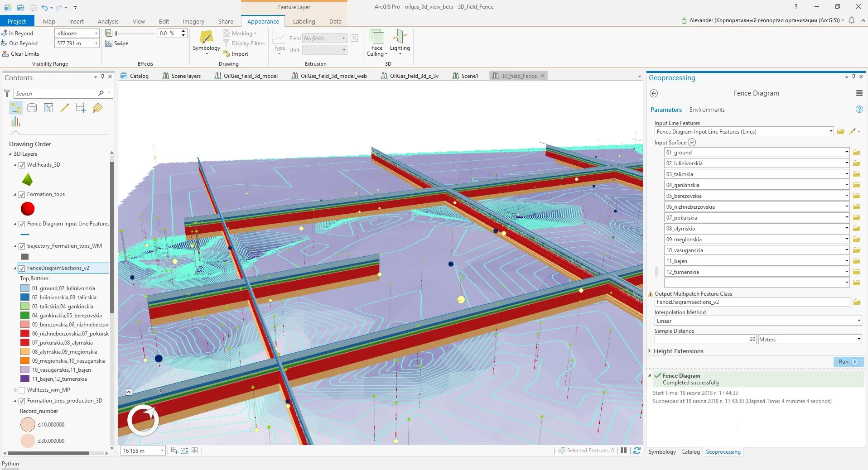Click the filter icon beside Contents search
The height and width of the screenshot is (470, 868).
(7, 93)
